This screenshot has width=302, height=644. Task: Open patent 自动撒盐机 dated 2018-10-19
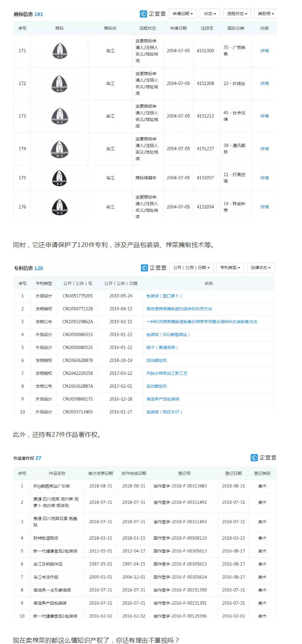click(x=156, y=360)
